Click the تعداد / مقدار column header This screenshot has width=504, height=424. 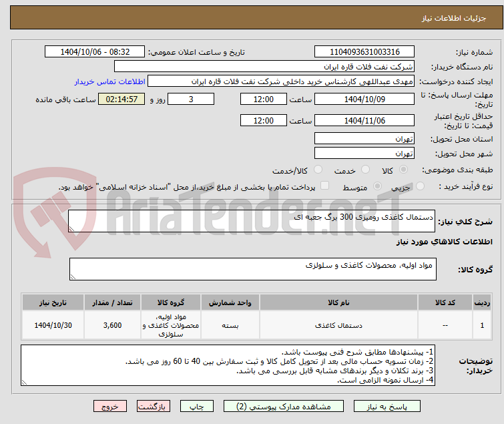click(x=113, y=302)
